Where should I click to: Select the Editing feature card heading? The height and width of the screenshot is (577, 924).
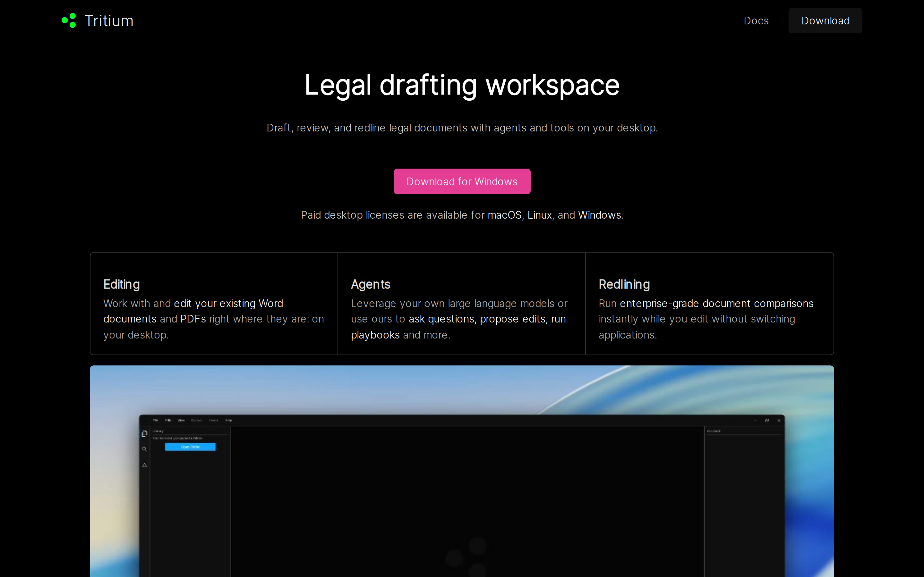click(121, 284)
